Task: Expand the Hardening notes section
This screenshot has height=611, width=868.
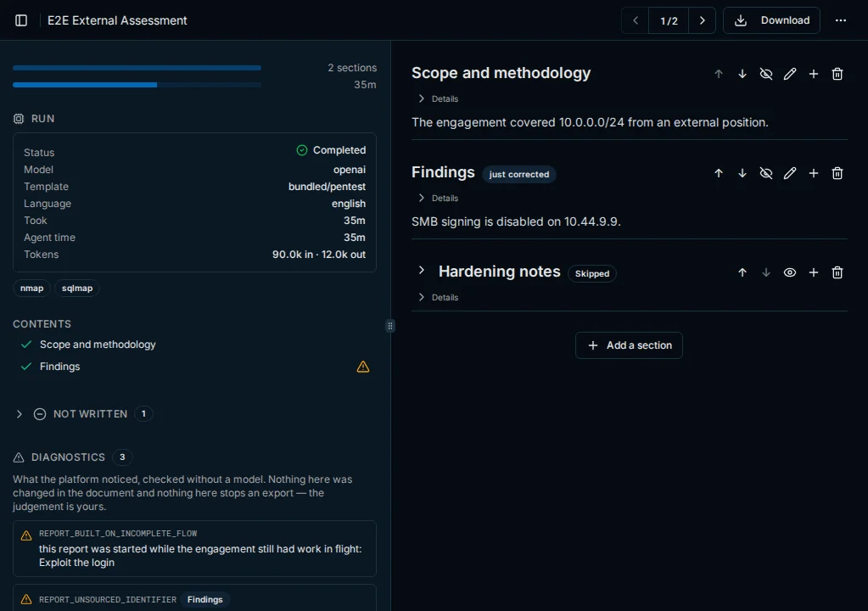Action: 421,270
